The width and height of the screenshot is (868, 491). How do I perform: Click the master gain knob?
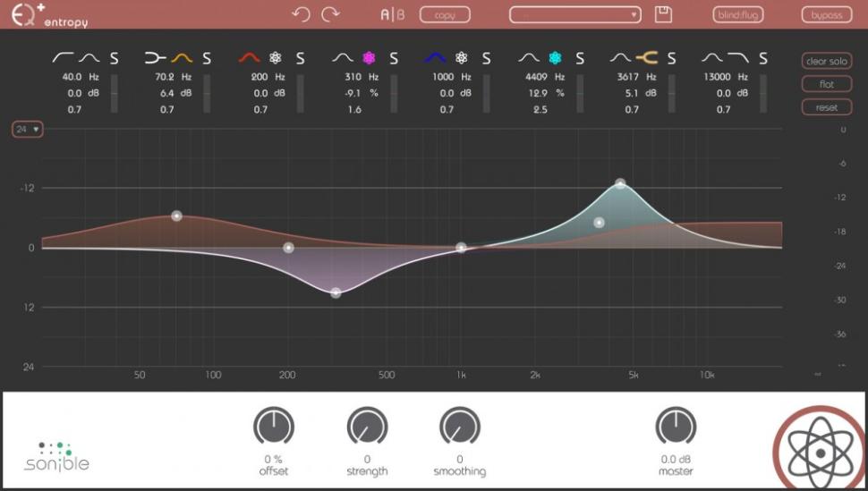(x=676, y=428)
